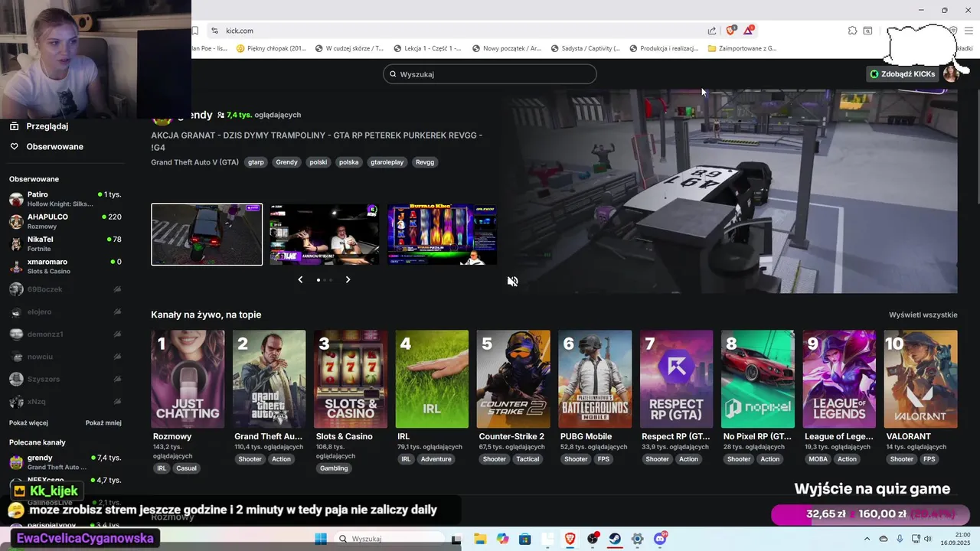The height and width of the screenshot is (551, 980).
Task: Open PUBG Mobile category card
Action: click(595, 379)
